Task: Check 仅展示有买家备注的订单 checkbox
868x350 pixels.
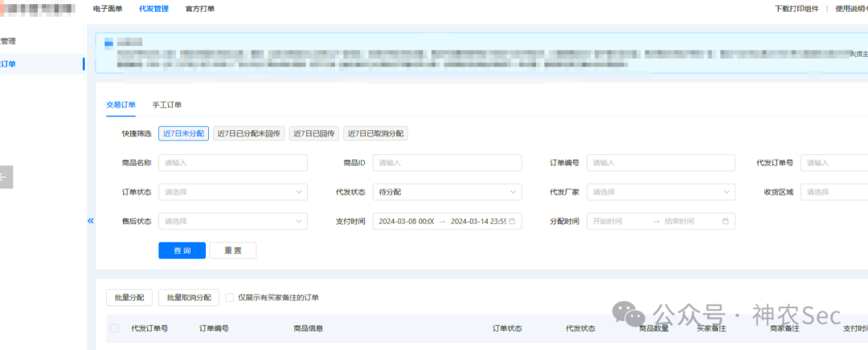Action: pos(231,298)
